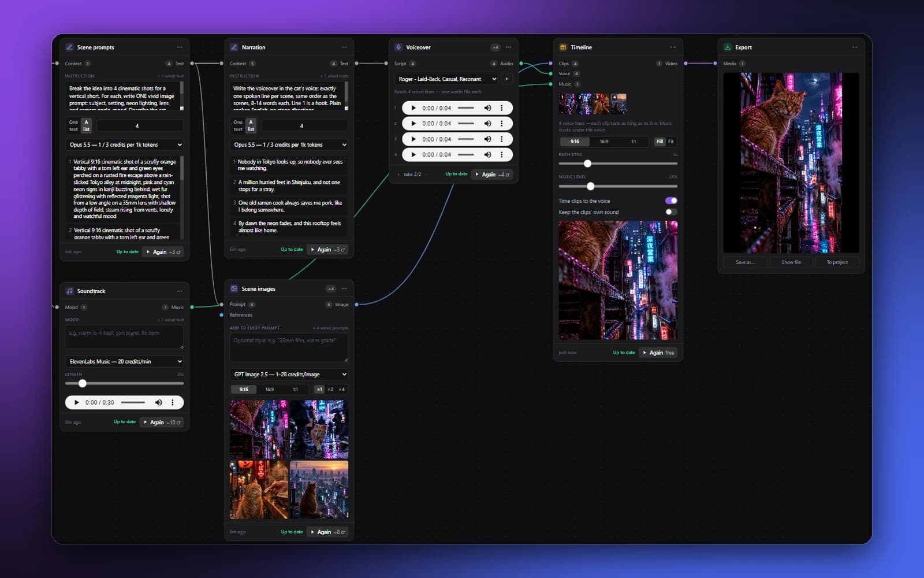Expand the Roger voice selection dropdown

[447, 79]
